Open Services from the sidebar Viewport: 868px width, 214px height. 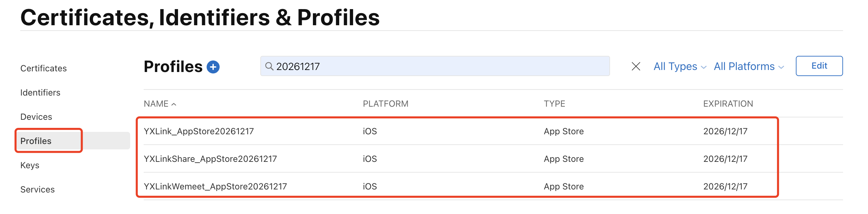pos(37,189)
